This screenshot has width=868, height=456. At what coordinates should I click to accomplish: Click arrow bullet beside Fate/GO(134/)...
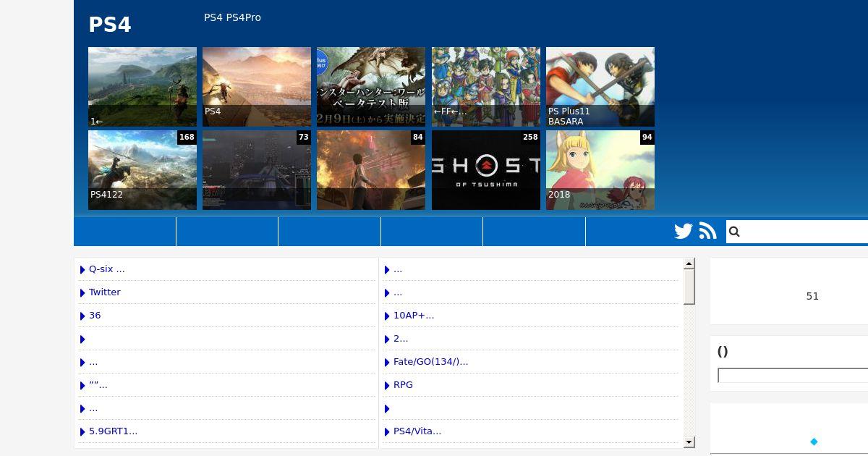tap(387, 363)
